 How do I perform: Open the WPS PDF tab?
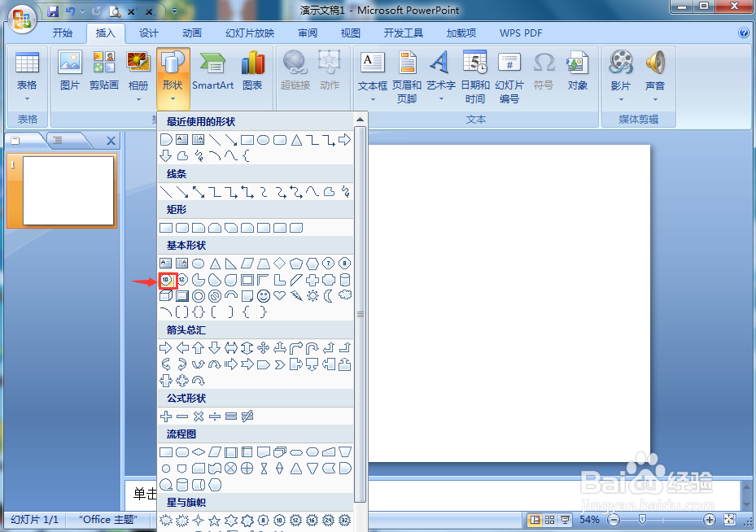click(521, 33)
